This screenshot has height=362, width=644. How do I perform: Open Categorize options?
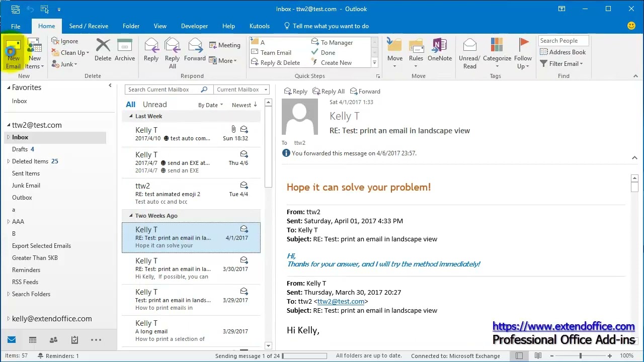tap(497, 54)
